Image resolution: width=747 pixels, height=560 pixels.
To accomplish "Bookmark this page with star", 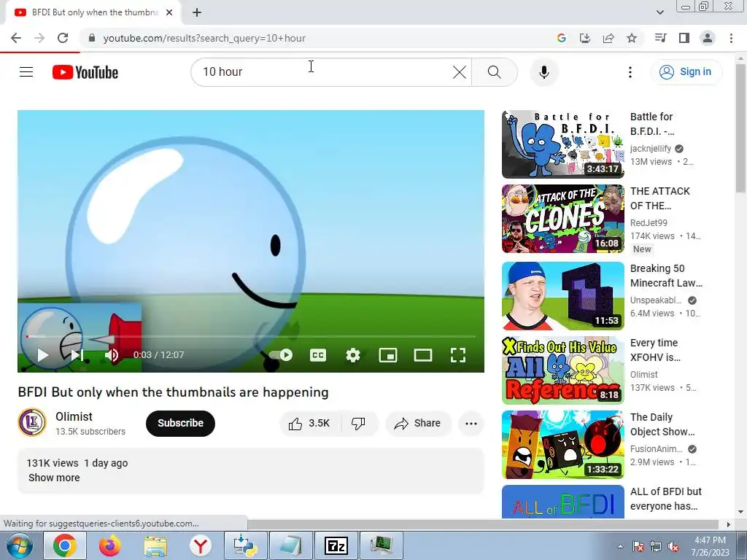I will (632, 38).
